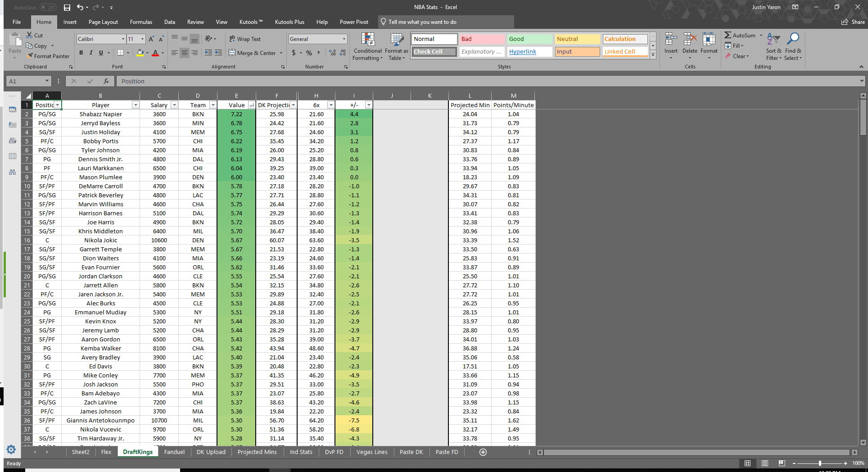Apply the Neutral cell style
The width and height of the screenshot is (868, 472).
click(x=577, y=39)
